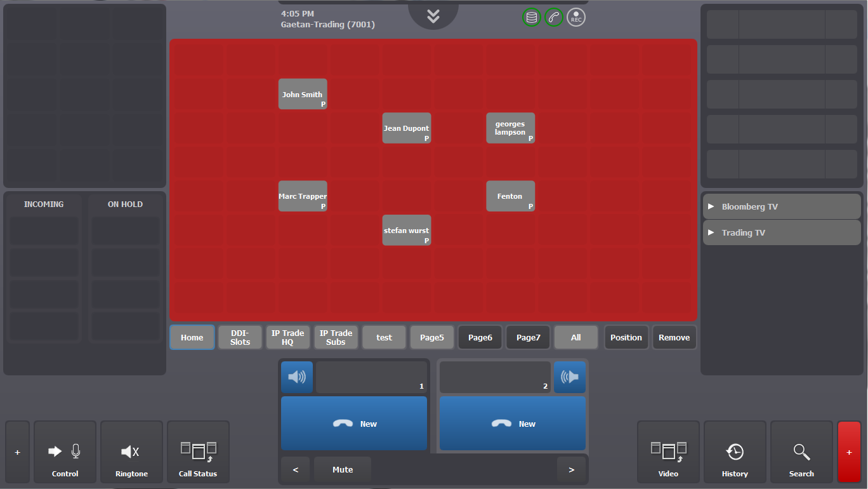Expand the Bloomberg TV channel
Viewport: 868px width, 489px height.
tap(782, 206)
